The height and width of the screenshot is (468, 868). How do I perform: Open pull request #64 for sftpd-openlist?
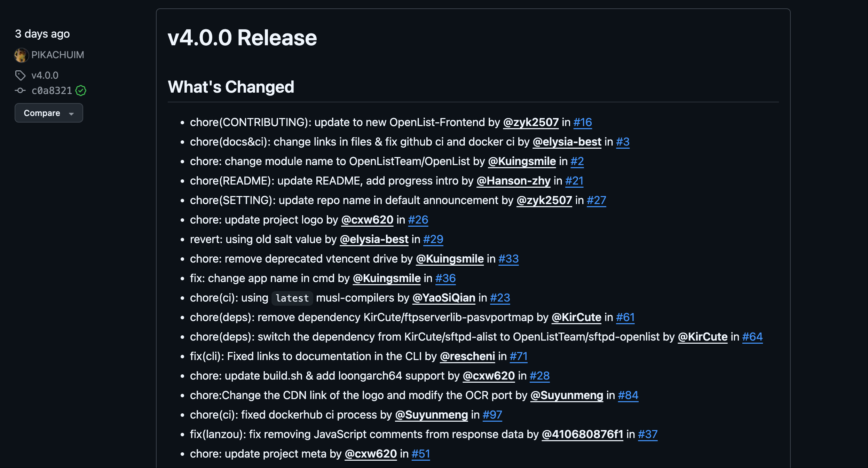click(752, 337)
